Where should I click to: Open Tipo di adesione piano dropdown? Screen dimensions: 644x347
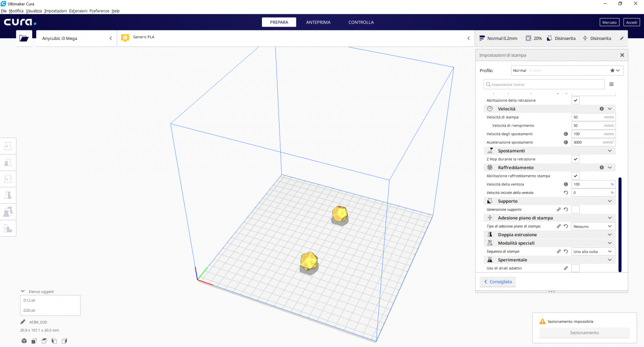click(593, 226)
